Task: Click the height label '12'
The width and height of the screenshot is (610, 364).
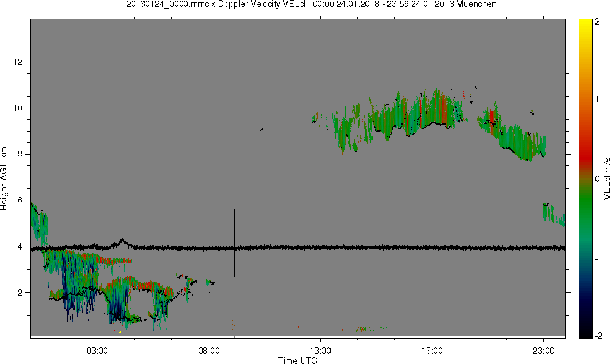Action: (x=18, y=62)
